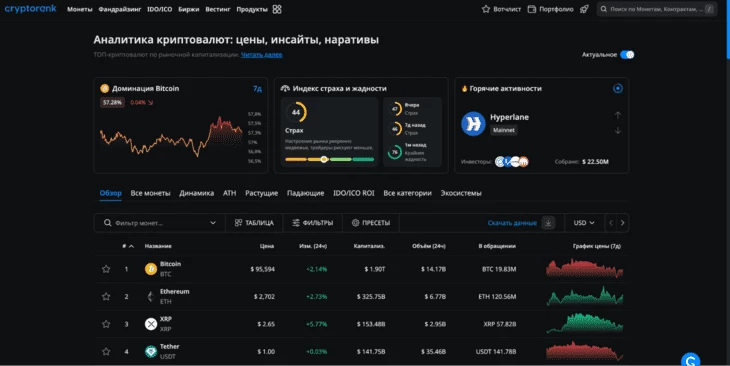Switch to the Все монеты tab
The width and height of the screenshot is (730, 366).
click(x=150, y=193)
